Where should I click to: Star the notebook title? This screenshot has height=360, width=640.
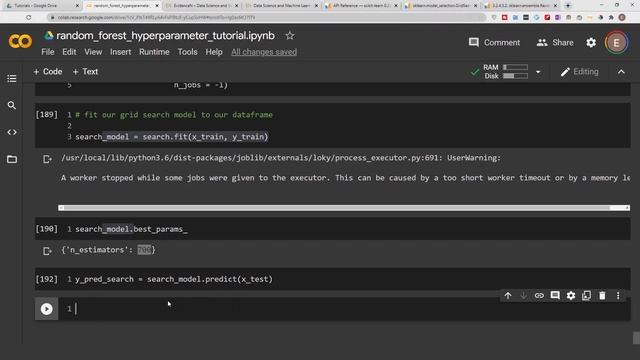(x=290, y=36)
